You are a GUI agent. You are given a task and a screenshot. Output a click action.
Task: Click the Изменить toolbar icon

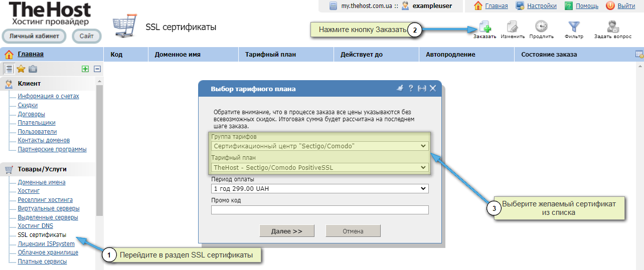512,26
